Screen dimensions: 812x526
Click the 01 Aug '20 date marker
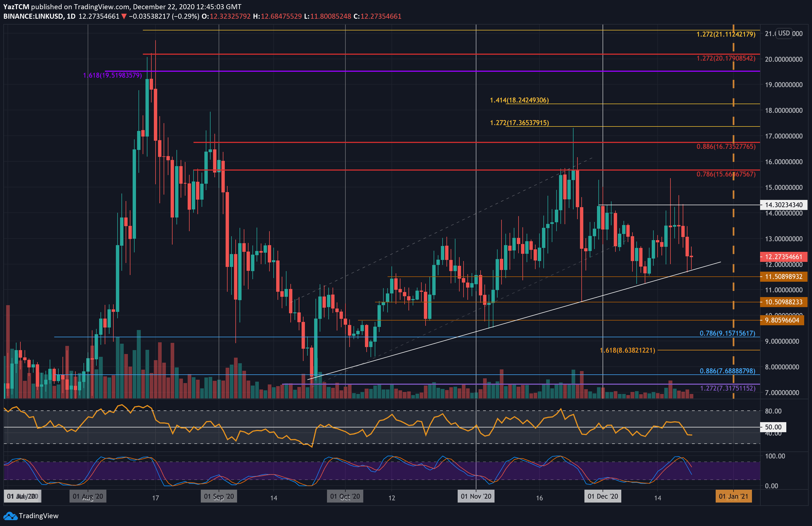tap(88, 496)
